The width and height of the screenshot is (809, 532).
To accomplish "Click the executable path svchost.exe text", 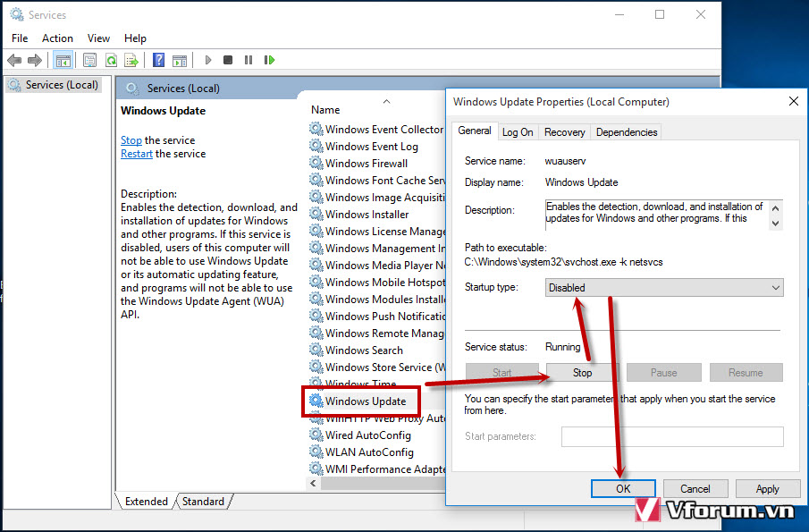I will 563,262.
